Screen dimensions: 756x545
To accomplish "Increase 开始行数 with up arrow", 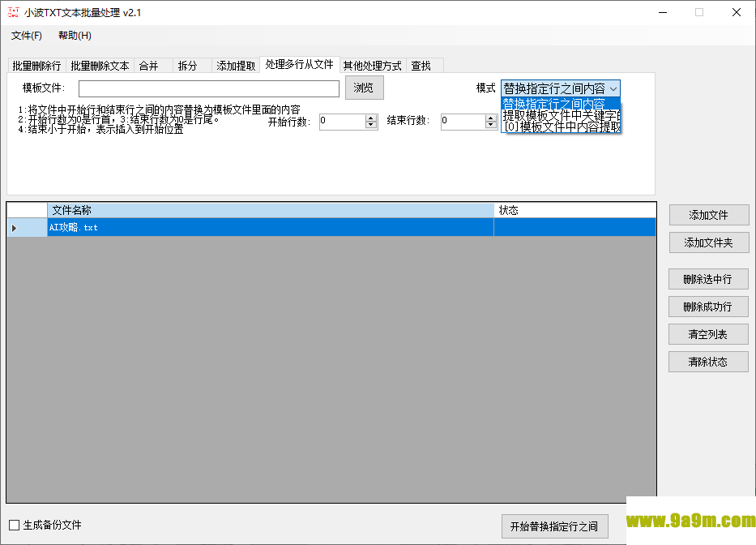I will pos(371,118).
